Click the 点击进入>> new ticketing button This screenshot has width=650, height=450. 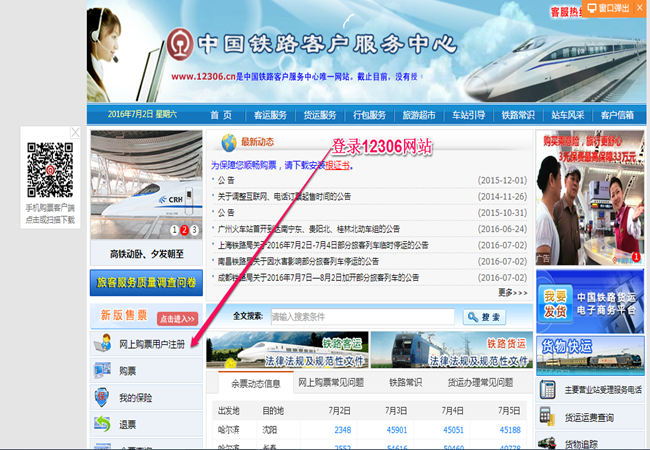pyautogui.click(x=177, y=318)
